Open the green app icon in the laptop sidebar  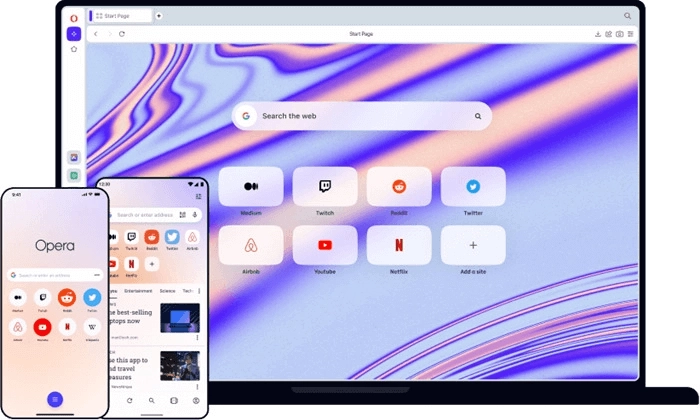tap(74, 175)
